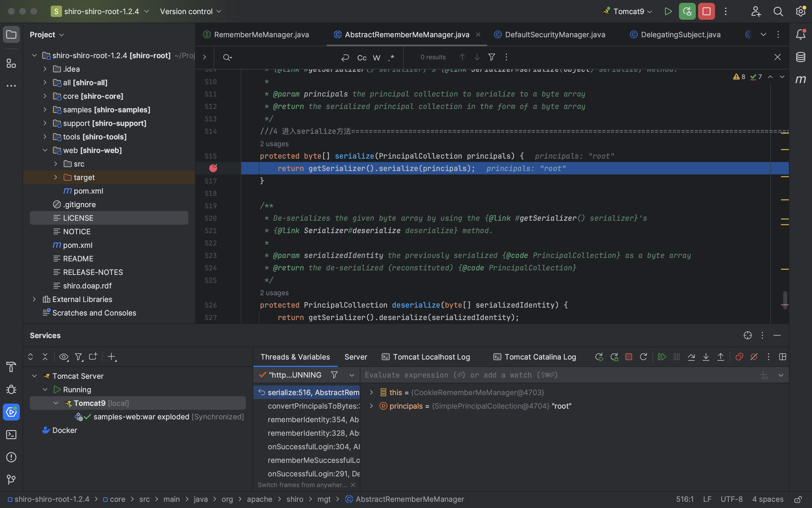This screenshot has height=508, width=812.
Task: Click the UTF-8 encoding in status bar
Action: tap(731, 499)
